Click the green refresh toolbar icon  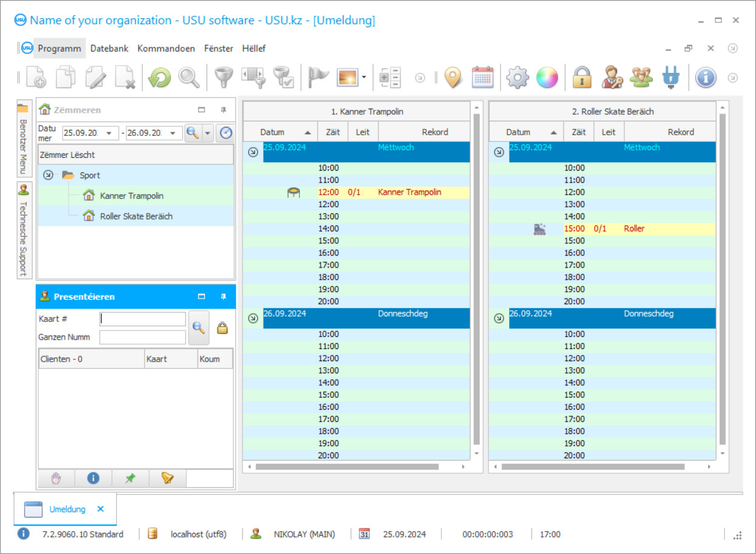point(160,78)
